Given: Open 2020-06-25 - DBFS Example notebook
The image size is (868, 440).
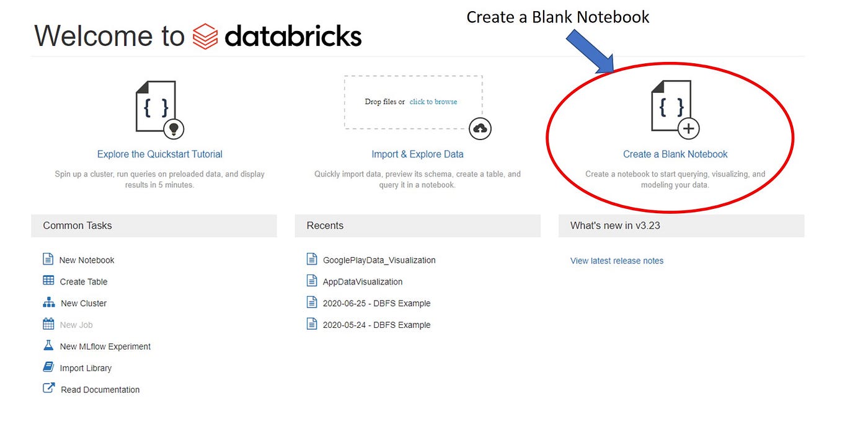Looking at the screenshot, I should (x=377, y=303).
